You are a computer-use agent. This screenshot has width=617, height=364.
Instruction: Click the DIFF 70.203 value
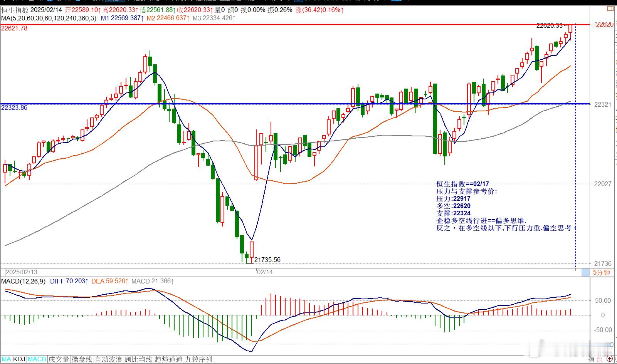(x=69, y=281)
